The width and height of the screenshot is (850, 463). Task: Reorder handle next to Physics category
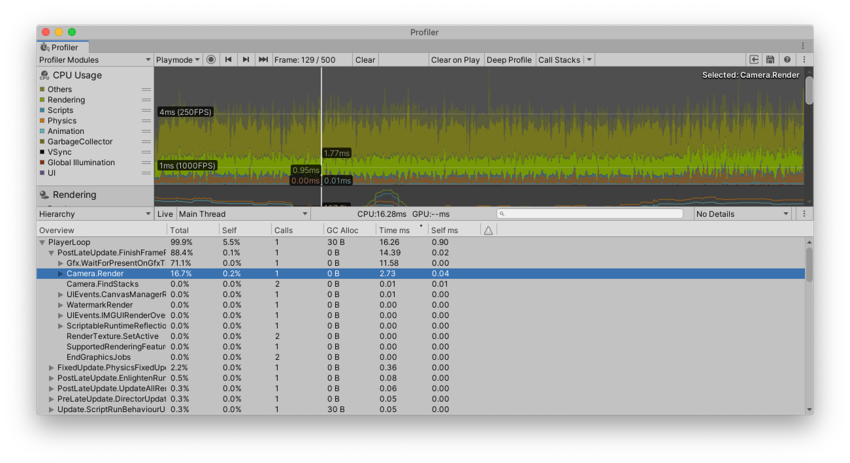tap(146, 121)
